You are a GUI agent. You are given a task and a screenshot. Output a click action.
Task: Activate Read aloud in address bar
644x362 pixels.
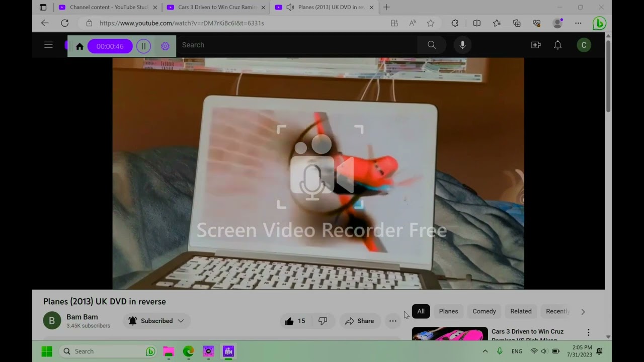tap(413, 23)
